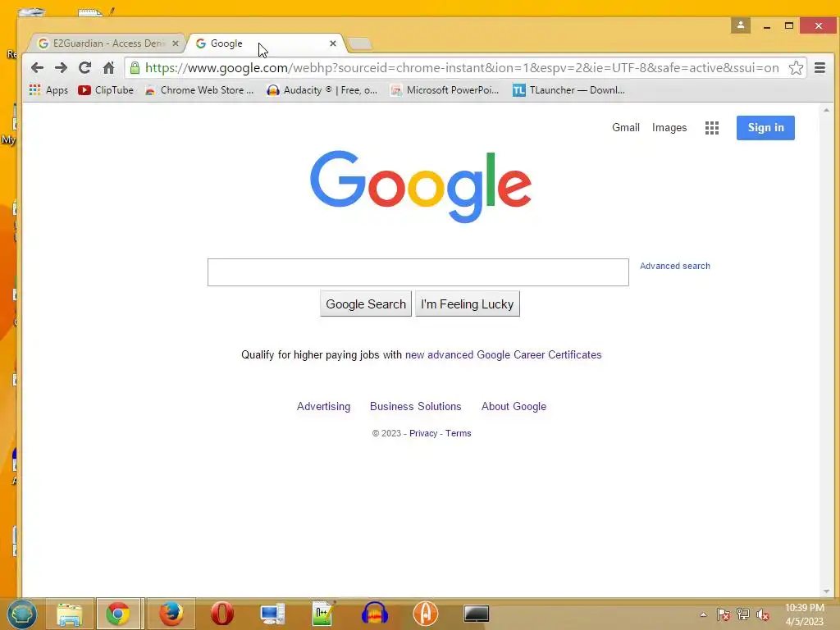Open new advanced Google Career Certificates link
840x630 pixels.
point(503,354)
